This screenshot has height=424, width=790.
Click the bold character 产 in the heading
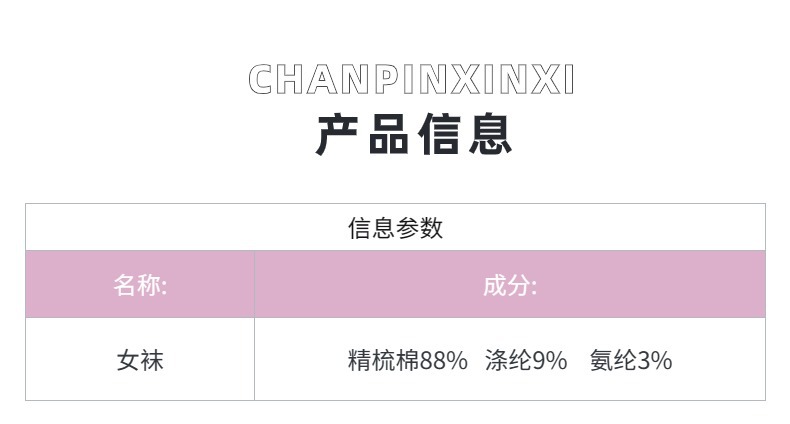tap(338, 135)
